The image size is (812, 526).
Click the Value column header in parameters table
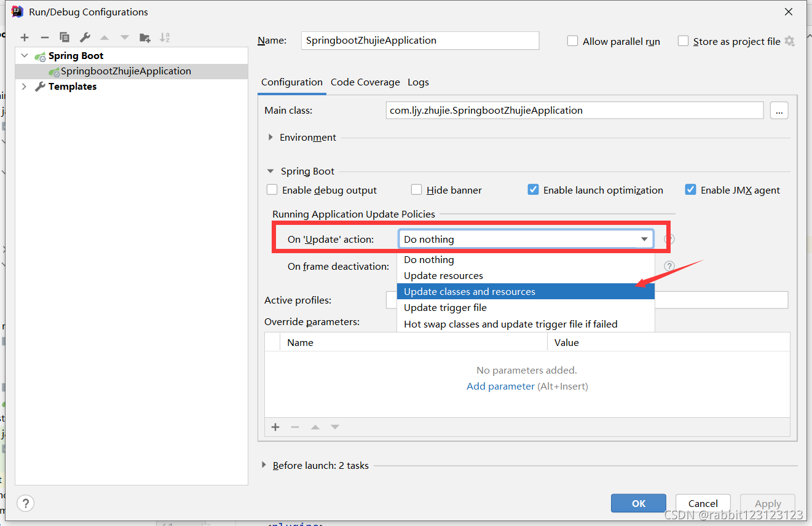pyautogui.click(x=668, y=342)
